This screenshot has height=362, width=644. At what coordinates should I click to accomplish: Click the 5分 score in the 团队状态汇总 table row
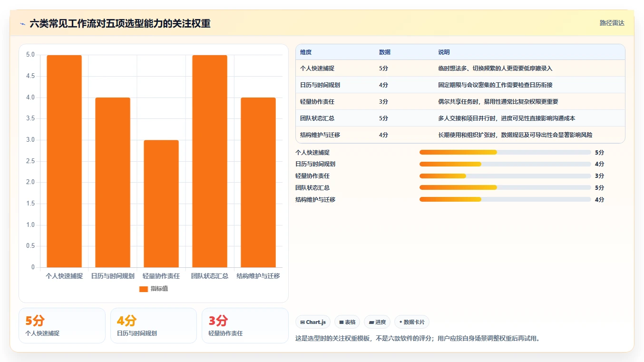click(x=384, y=118)
